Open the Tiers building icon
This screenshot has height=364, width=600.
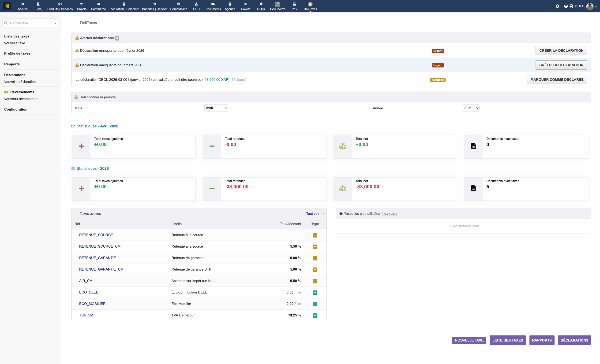pyautogui.click(x=38, y=4)
